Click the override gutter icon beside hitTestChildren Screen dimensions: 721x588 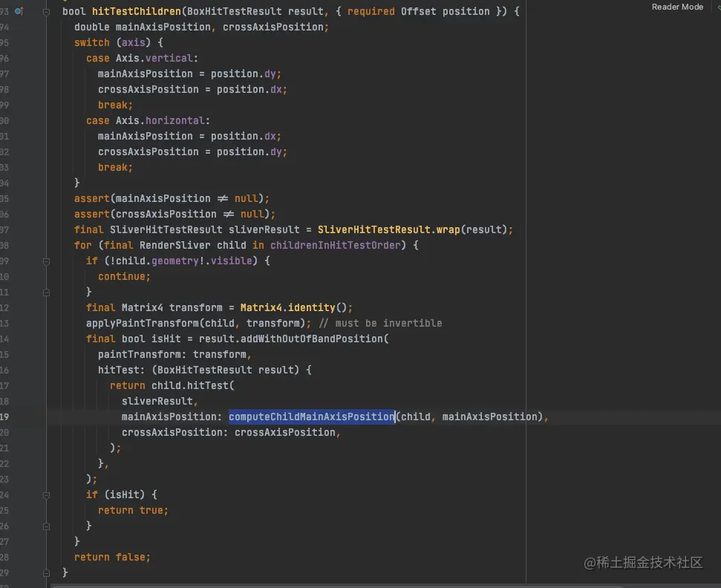pos(19,11)
